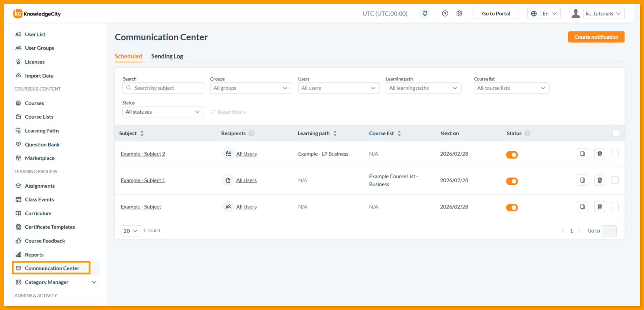The image size is (644, 310).
Task: Check the Example - Subject 2 row checkbox
Action: [x=615, y=154]
